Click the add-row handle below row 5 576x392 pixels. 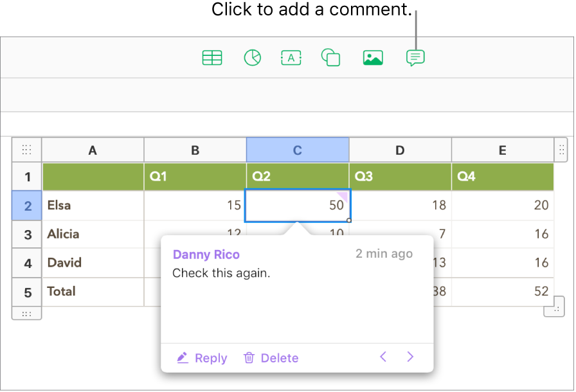pos(26,314)
